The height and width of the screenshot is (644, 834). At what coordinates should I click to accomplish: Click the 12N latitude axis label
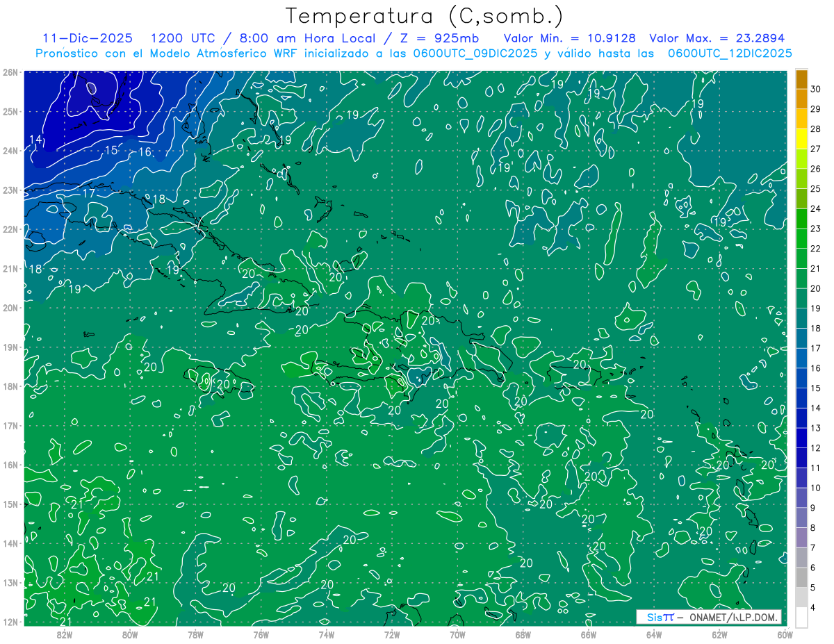[10, 622]
